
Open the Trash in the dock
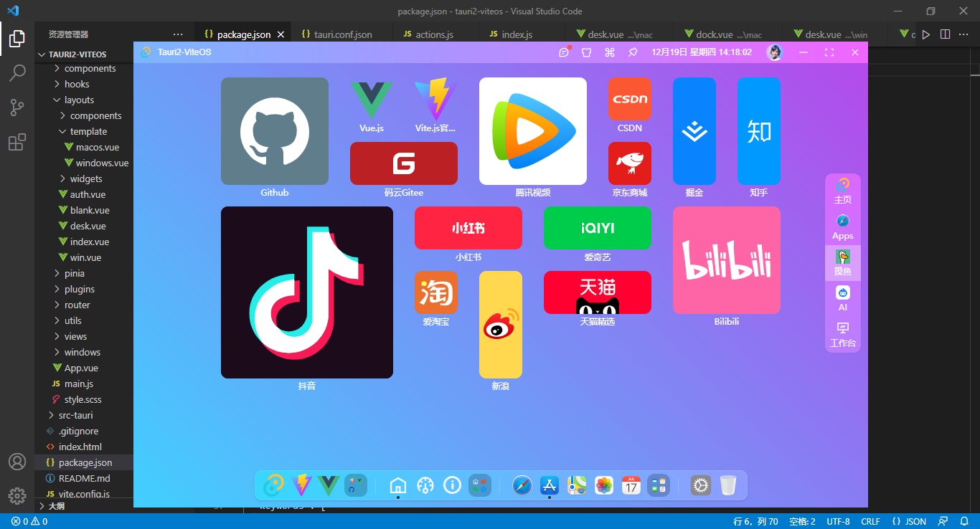pos(728,485)
